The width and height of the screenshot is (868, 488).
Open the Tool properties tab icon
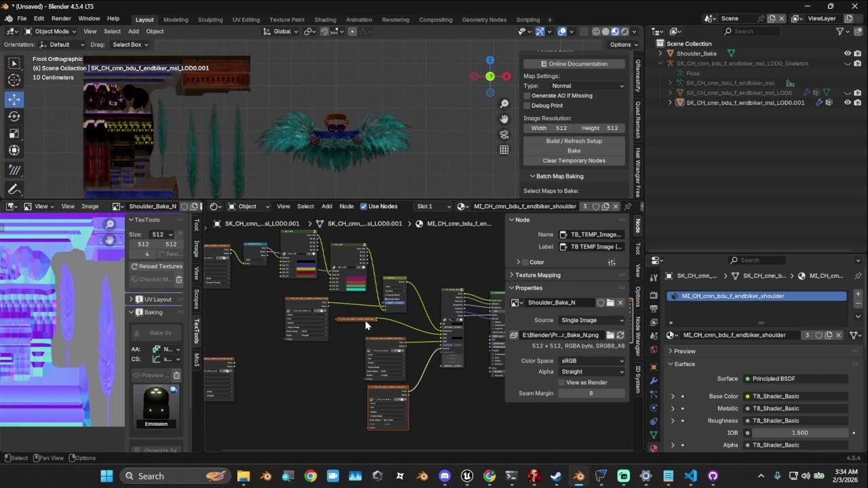654,278
